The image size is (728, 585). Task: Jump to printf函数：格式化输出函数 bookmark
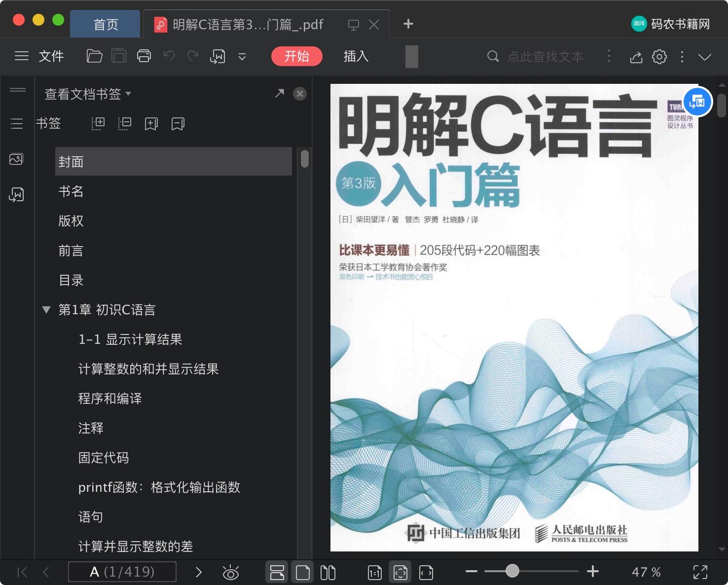(x=159, y=487)
